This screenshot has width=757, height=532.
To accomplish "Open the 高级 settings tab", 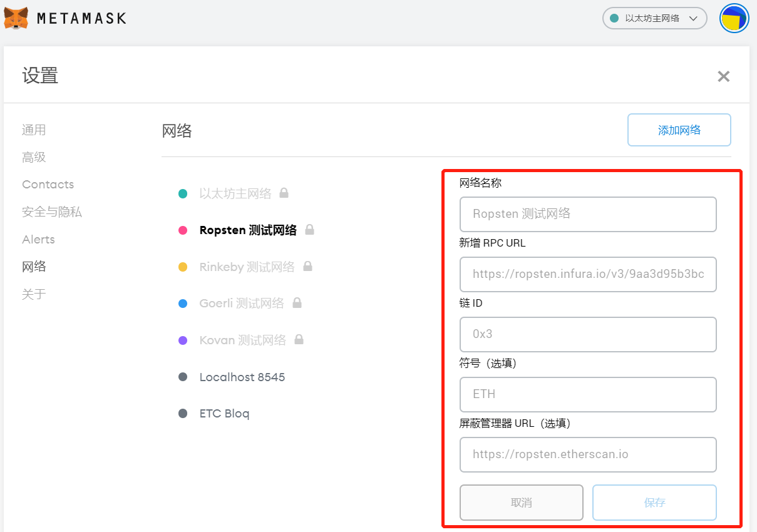I will point(34,157).
